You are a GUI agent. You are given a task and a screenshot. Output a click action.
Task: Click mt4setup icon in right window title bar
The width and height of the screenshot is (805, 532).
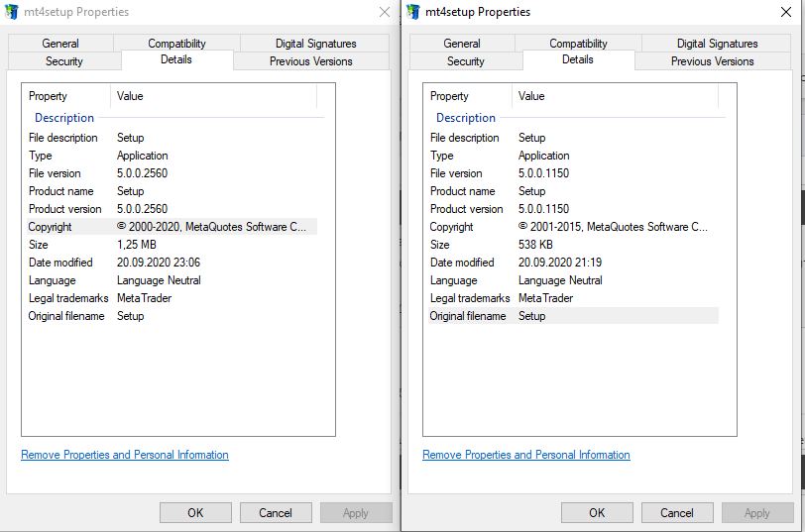click(x=412, y=12)
